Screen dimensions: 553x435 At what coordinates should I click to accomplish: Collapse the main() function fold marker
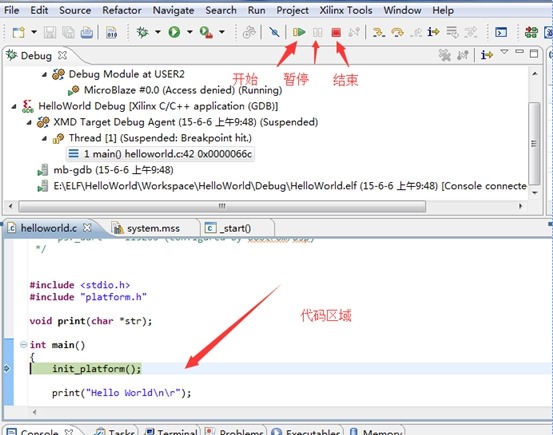[x=23, y=344]
